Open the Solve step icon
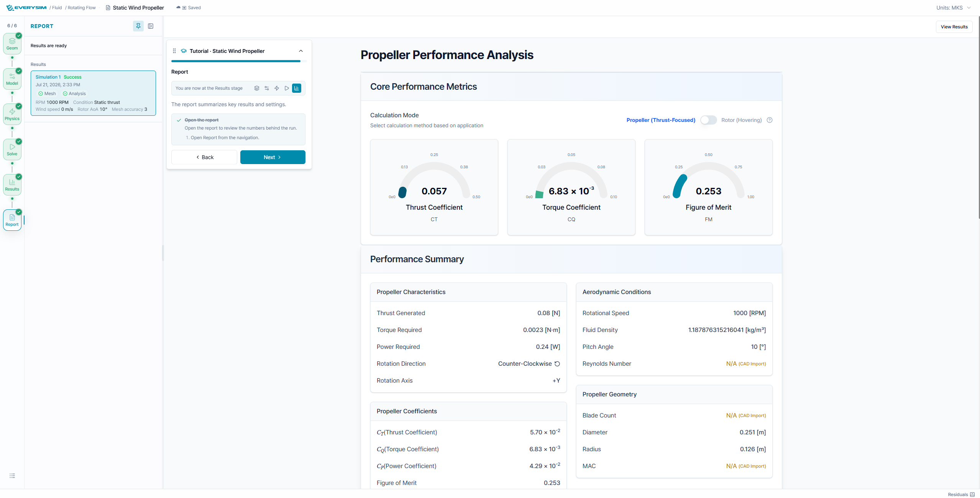The image size is (980, 498). pos(12,150)
